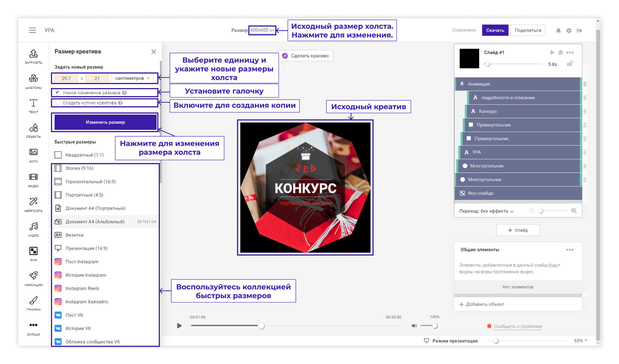
Task: Enable Создать копию креатива checkbox
Action: click(57, 103)
